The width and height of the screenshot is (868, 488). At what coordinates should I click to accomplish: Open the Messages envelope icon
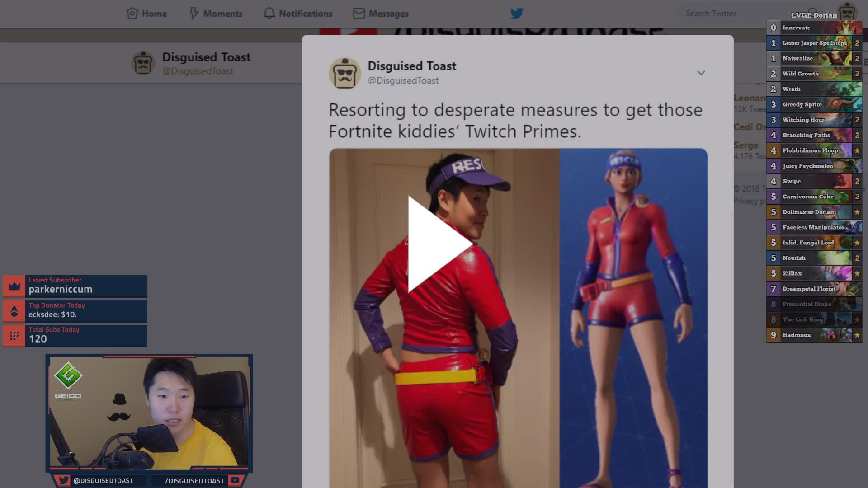[x=359, y=14]
